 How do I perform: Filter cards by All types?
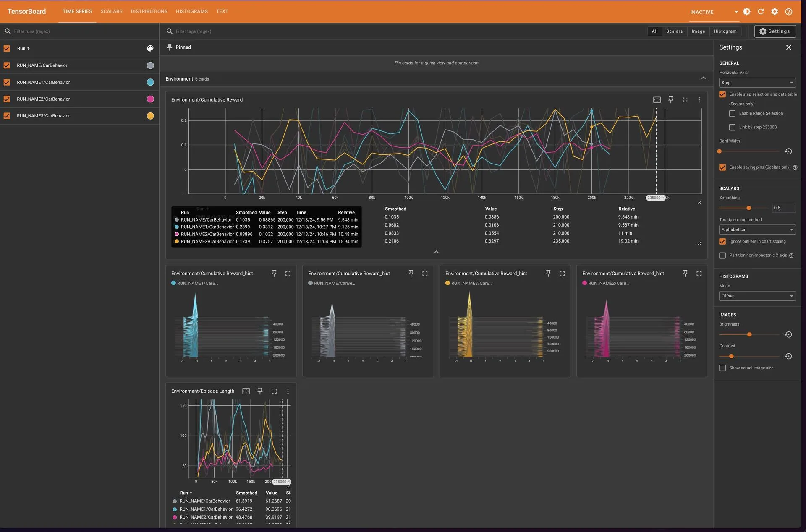coord(654,31)
